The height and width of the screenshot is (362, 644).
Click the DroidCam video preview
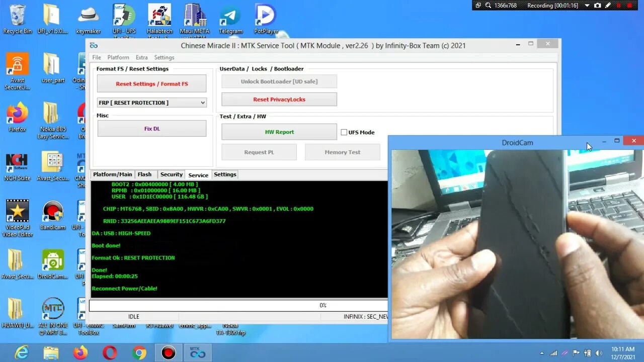(517, 244)
